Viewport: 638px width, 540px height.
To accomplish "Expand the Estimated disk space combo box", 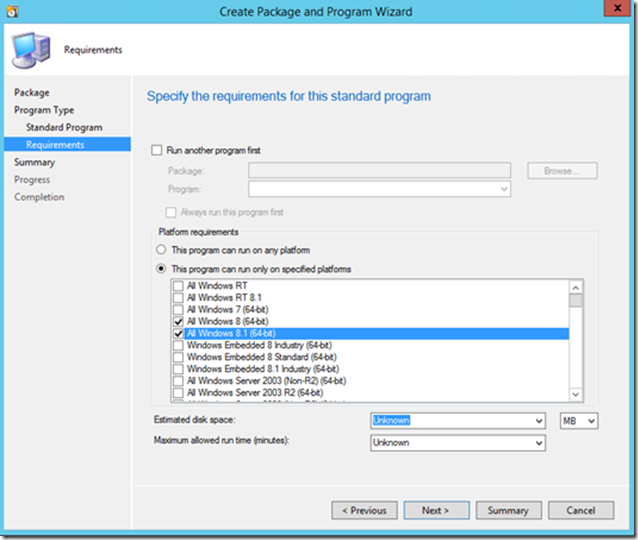I will (x=539, y=421).
